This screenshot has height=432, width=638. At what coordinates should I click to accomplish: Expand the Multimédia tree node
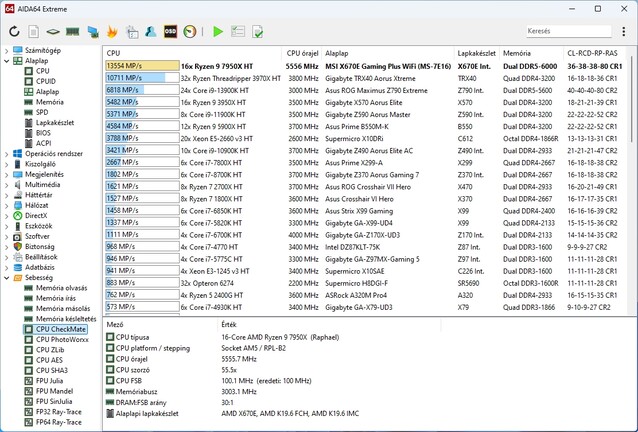[7, 185]
